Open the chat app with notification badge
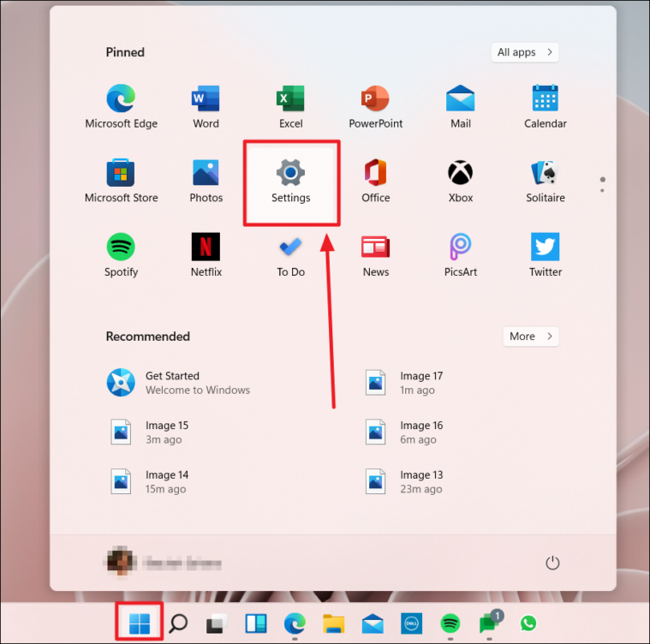 pyautogui.click(x=490, y=623)
